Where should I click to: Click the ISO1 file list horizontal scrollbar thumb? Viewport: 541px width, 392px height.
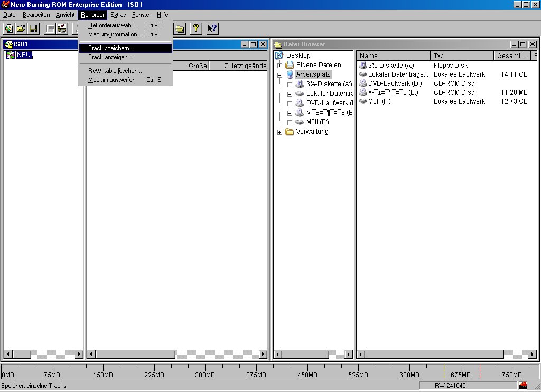[x=136, y=354]
